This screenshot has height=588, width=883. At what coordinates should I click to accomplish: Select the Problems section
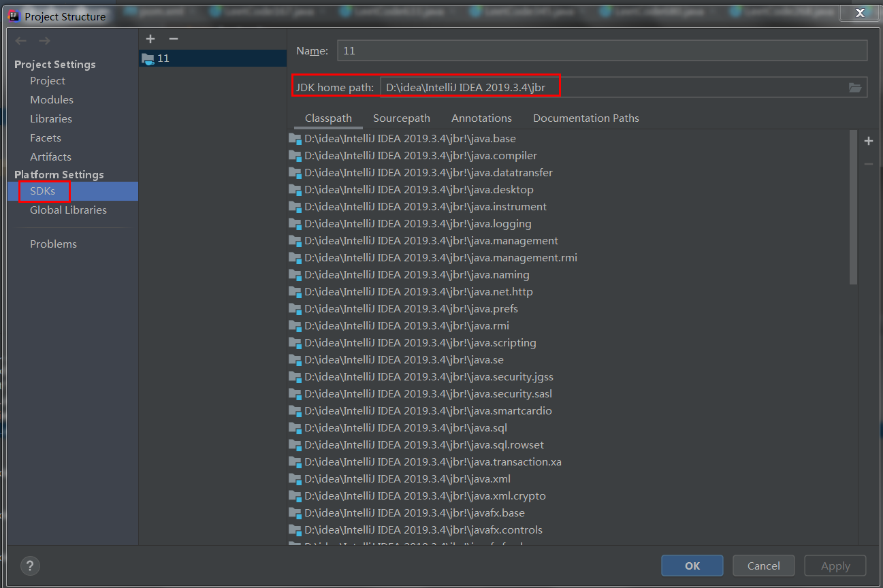tap(53, 244)
